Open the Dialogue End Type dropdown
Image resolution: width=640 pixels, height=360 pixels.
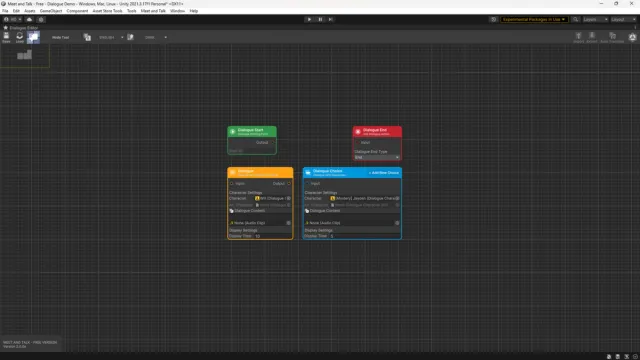[377, 157]
